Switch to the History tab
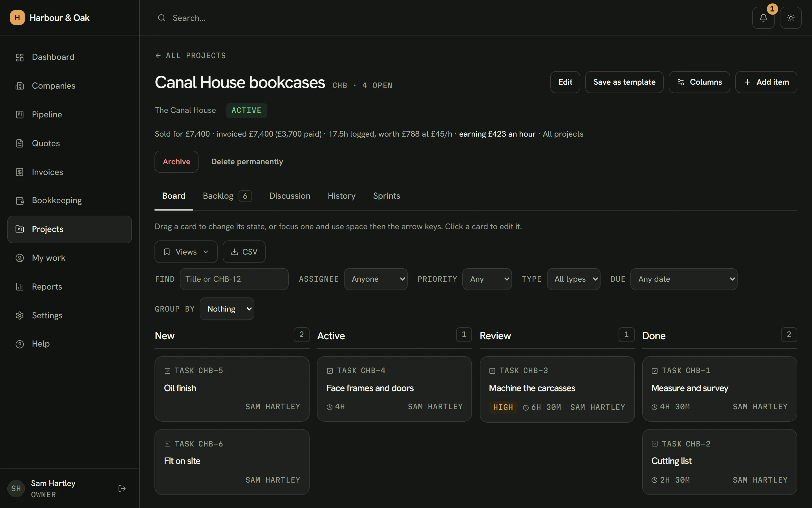The height and width of the screenshot is (508, 812). tap(341, 196)
